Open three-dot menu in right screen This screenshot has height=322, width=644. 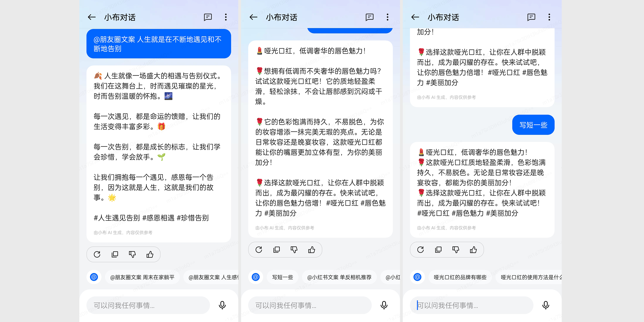coord(549,17)
